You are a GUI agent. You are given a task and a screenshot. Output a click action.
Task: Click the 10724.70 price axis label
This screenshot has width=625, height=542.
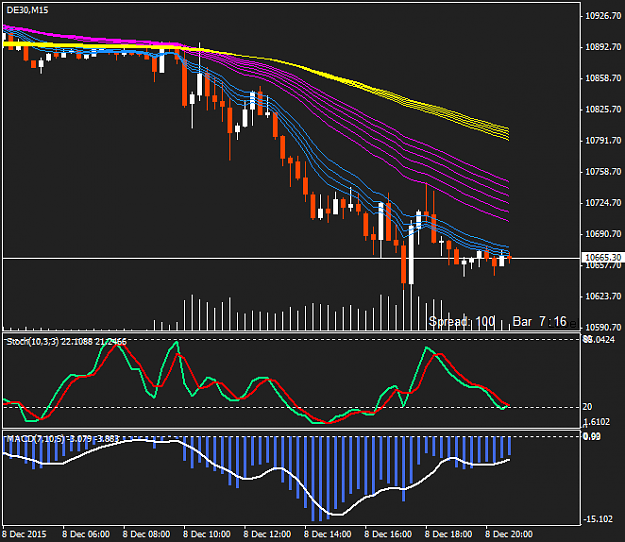point(603,203)
